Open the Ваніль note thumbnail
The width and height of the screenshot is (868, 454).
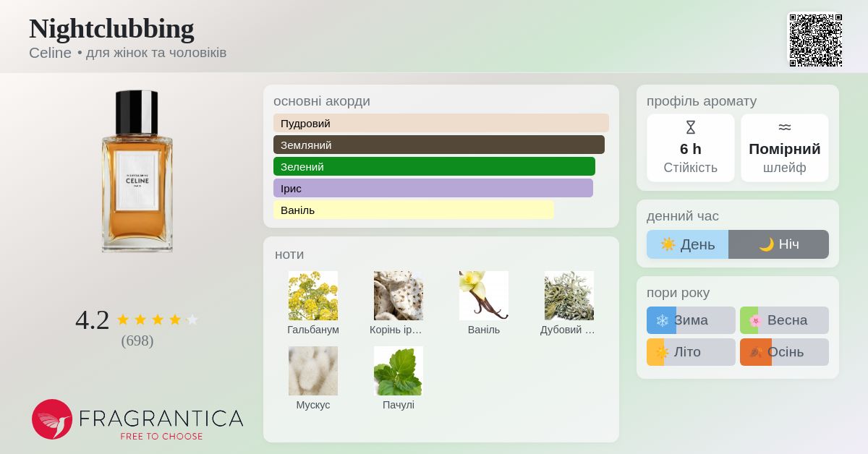pyautogui.click(x=484, y=296)
